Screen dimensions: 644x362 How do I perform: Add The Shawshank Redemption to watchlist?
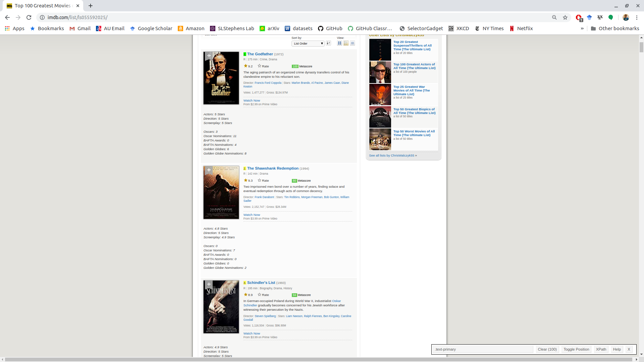point(209,170)
